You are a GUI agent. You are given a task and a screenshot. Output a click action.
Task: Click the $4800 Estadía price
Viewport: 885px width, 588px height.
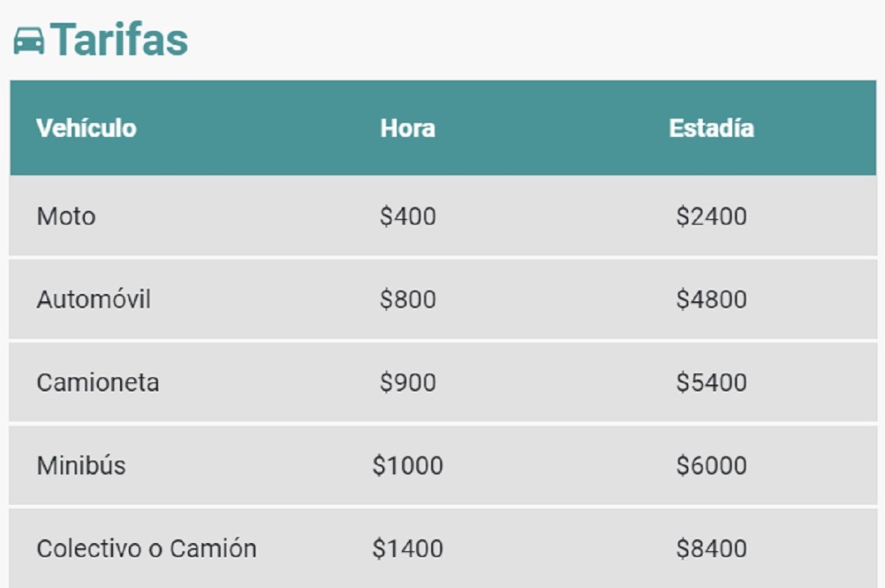[x=711, y=299]
